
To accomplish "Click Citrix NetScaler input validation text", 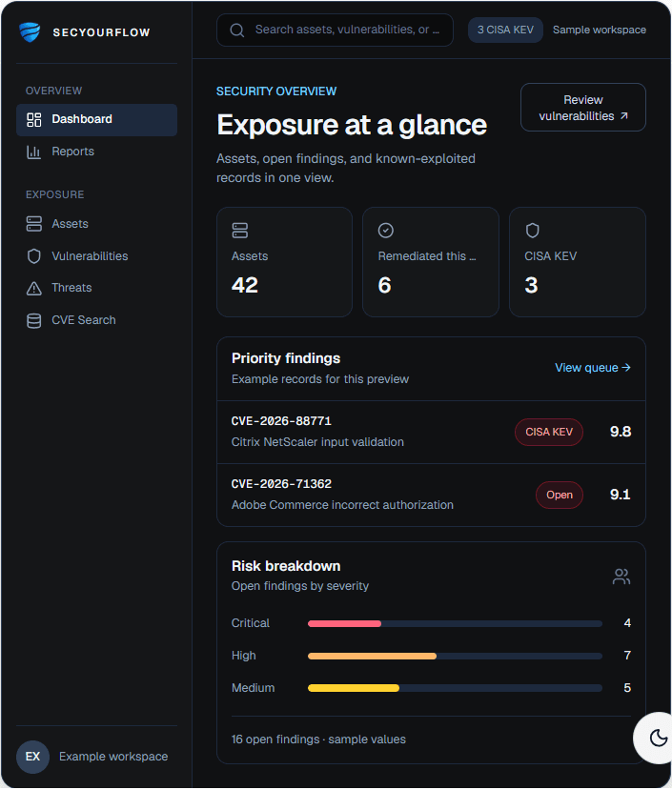I will coord(317,442).
